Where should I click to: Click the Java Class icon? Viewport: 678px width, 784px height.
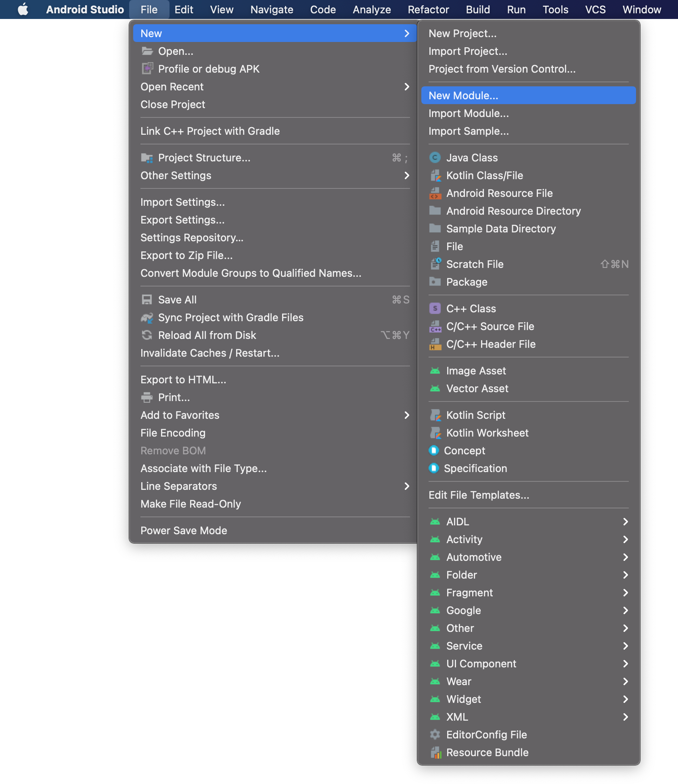tap(435, 158)
